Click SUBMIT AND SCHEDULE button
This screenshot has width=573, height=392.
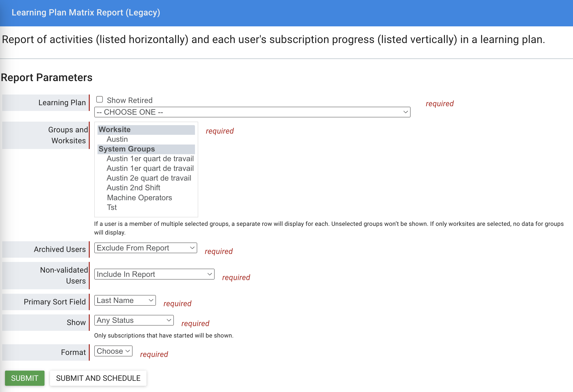tap(98, 378)
